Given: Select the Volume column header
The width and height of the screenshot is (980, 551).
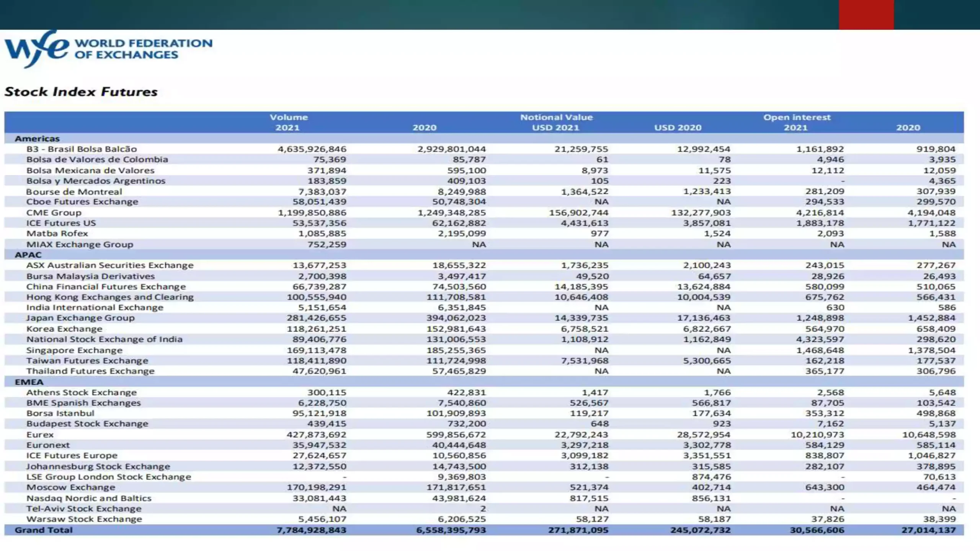Looking at the screenshot, I should pyautogui.click(x=289, y=117).
